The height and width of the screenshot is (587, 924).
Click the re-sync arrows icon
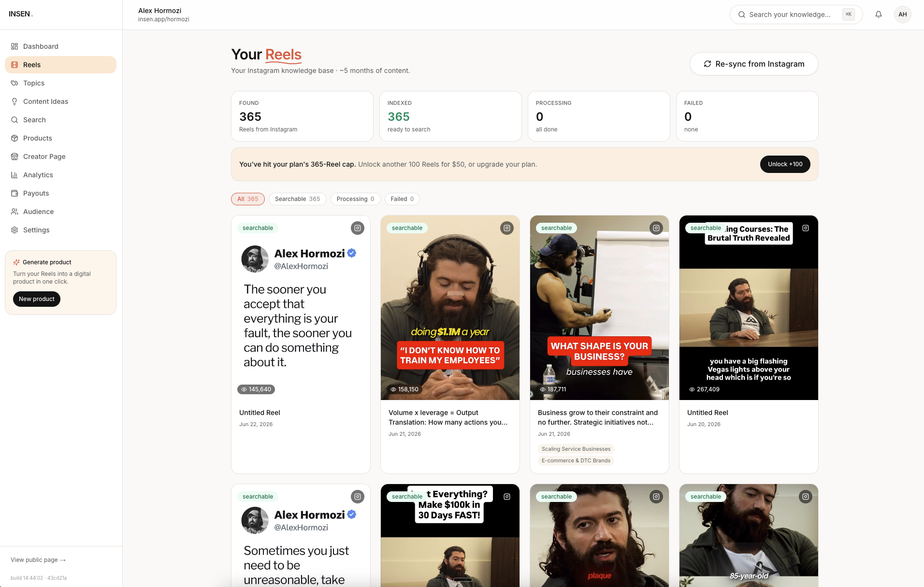[x=707, y=64]
